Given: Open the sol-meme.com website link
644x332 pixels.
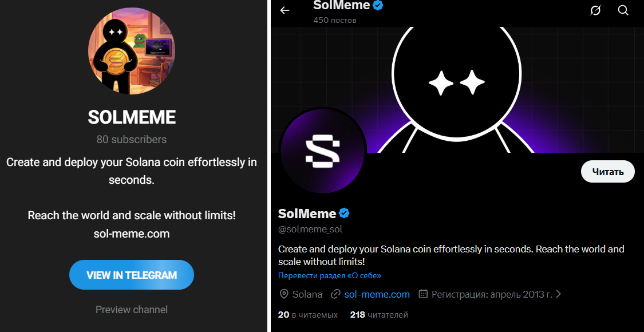Looking at the screenshot, I should point(377,294).
